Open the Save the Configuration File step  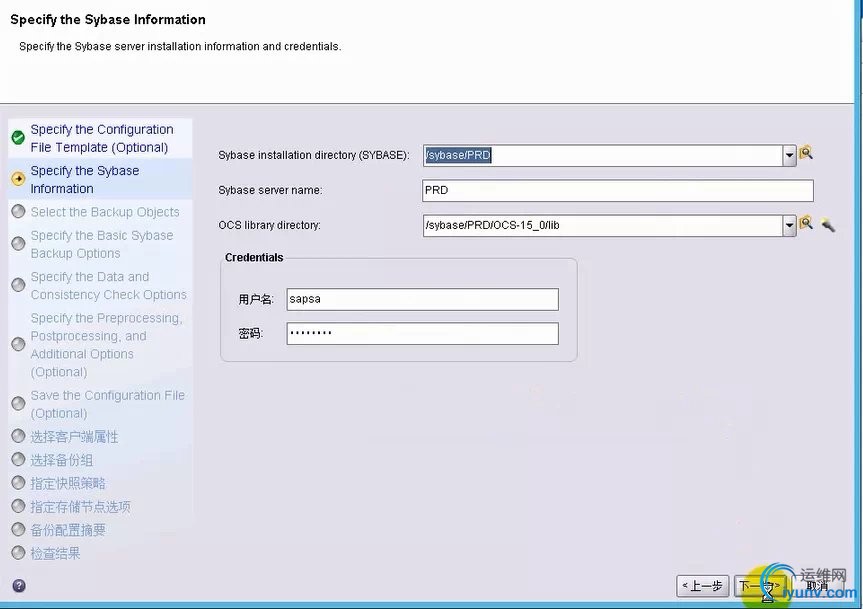pyautogui.click(x=107, y=404)
